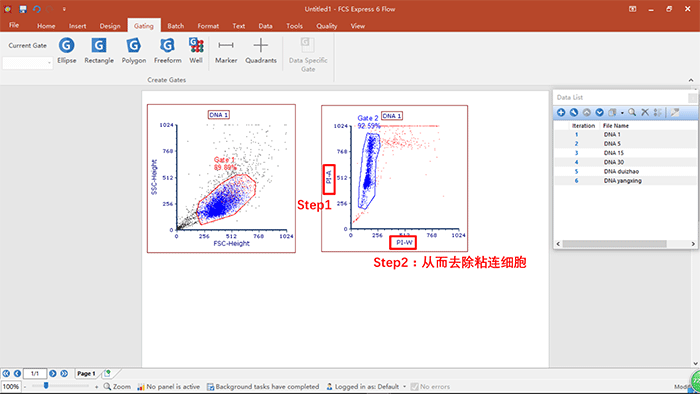Click the Data List horizontal scrollbar

(x=614, y=244)
